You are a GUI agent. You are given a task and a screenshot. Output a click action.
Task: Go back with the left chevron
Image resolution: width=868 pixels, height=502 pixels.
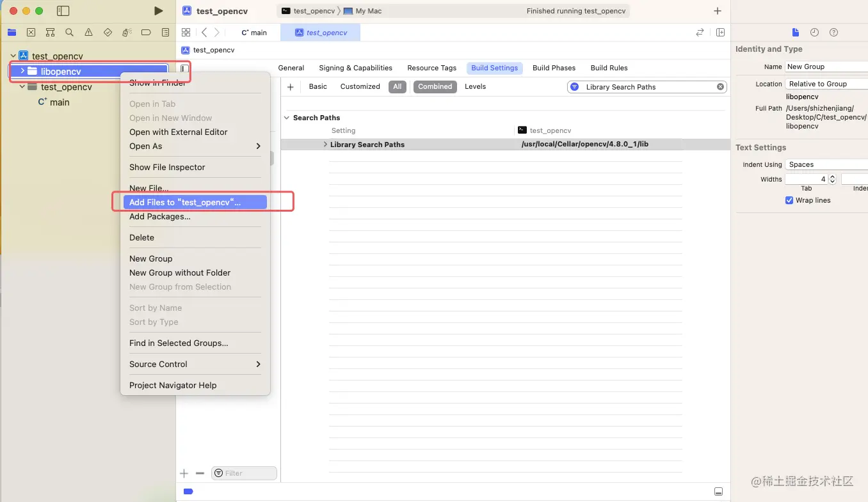click(204, 33)
